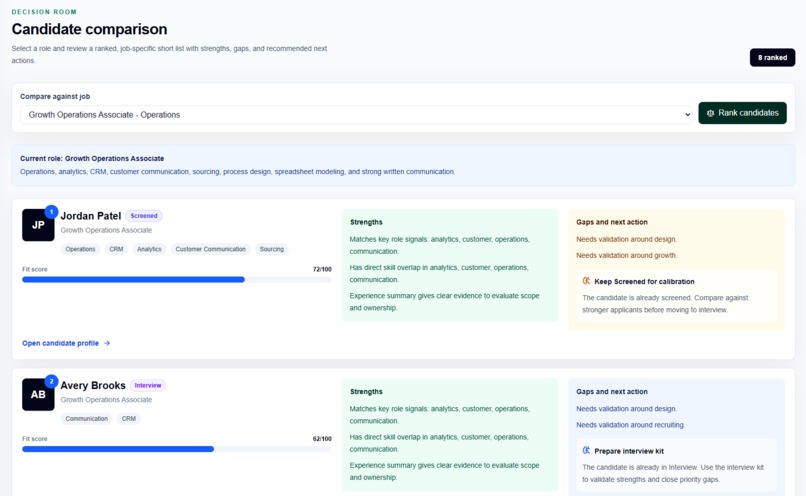This screenshot has height=496, width=806.
Task: Click the Interview status badge
Action: 148,385
